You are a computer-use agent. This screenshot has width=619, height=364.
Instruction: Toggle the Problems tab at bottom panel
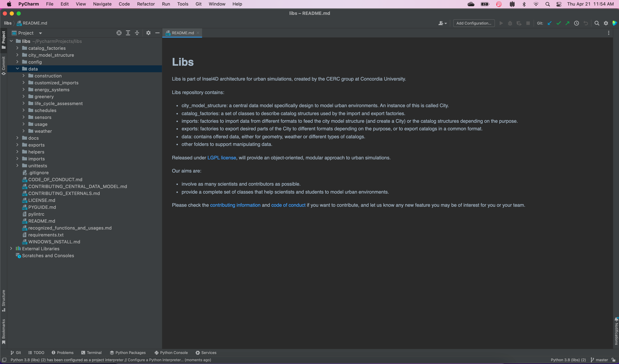pyautogui.click(x=62, y=352)
